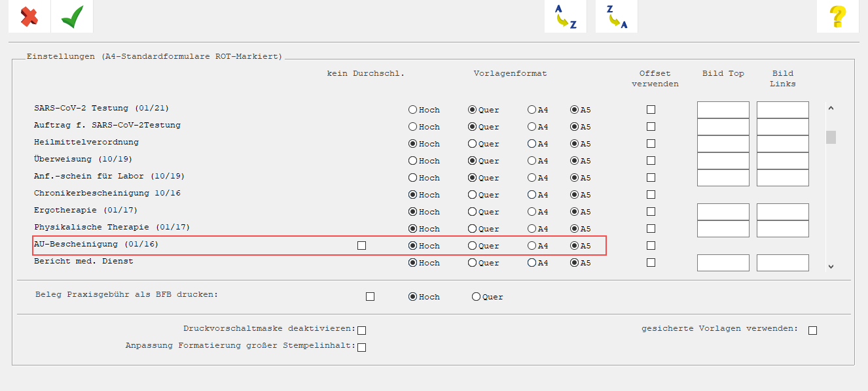The image size is (868, 391).
Task: Click Bild Links field for Heilmittelverordnung
Action: coord(783,144)
